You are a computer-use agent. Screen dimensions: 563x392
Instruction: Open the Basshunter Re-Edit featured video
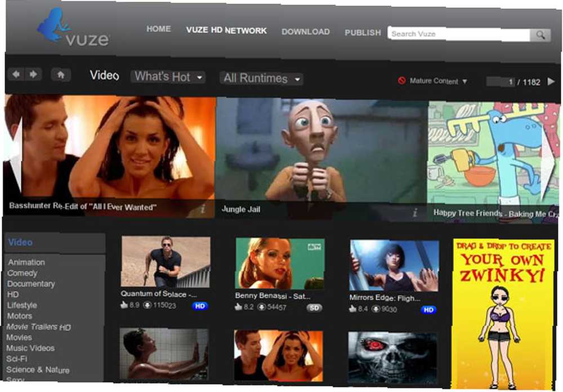pyautogui.click(x=109, y=157)
